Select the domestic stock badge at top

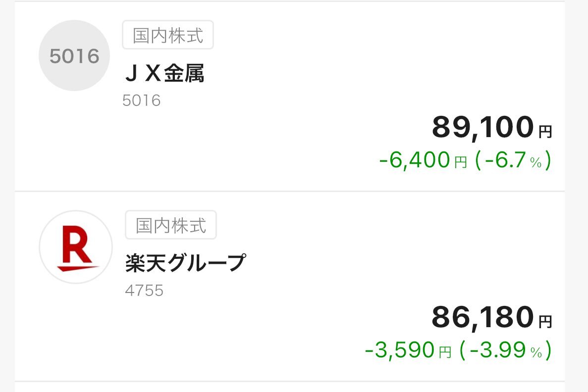pyautogui.click(x=168, y=34)
